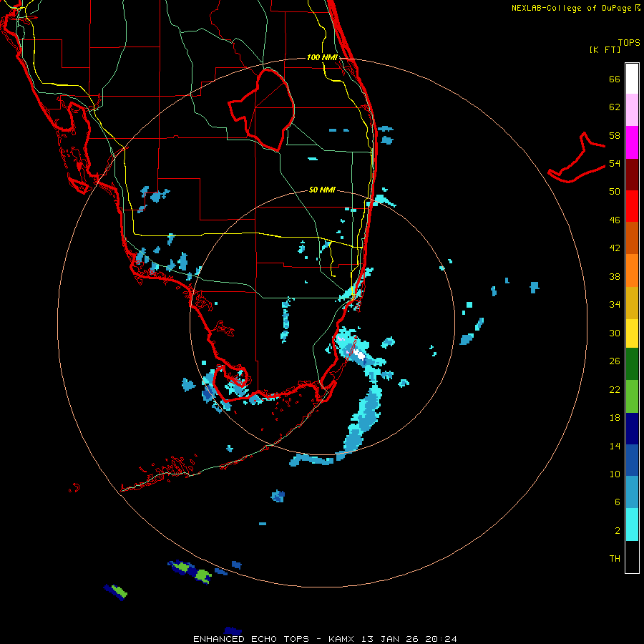This screenshot has height=644, width=644.
Task: Click legend value 10
Action: tap(615, 474)
